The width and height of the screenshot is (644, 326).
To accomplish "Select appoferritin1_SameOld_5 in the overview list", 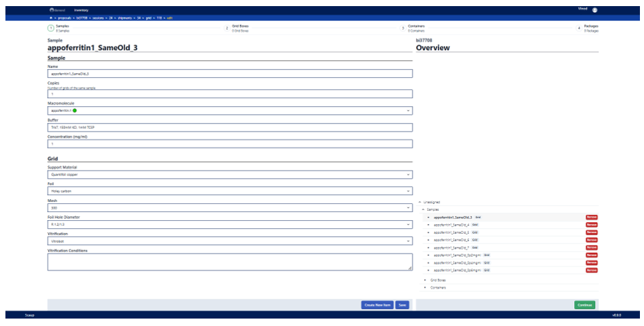I will 451,232.
